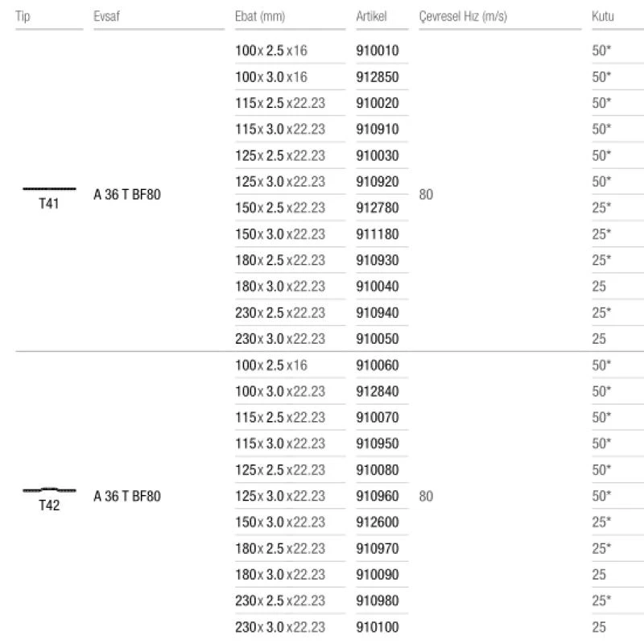Click the Ebat (mm) column header
Viewport: 644px width, 644px height.
(x=260, y=16)
